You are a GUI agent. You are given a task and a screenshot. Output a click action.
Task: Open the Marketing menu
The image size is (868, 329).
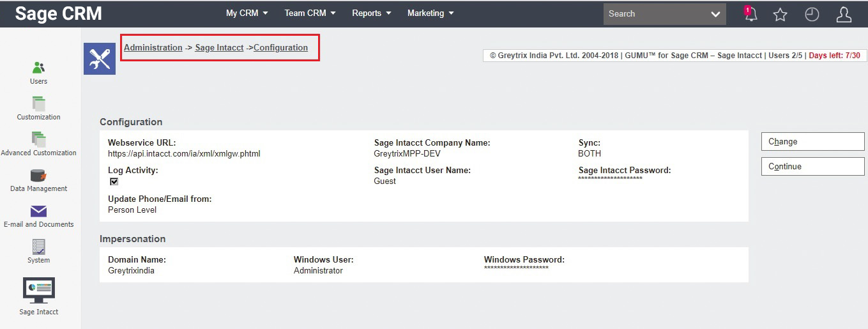click(430, 13)
